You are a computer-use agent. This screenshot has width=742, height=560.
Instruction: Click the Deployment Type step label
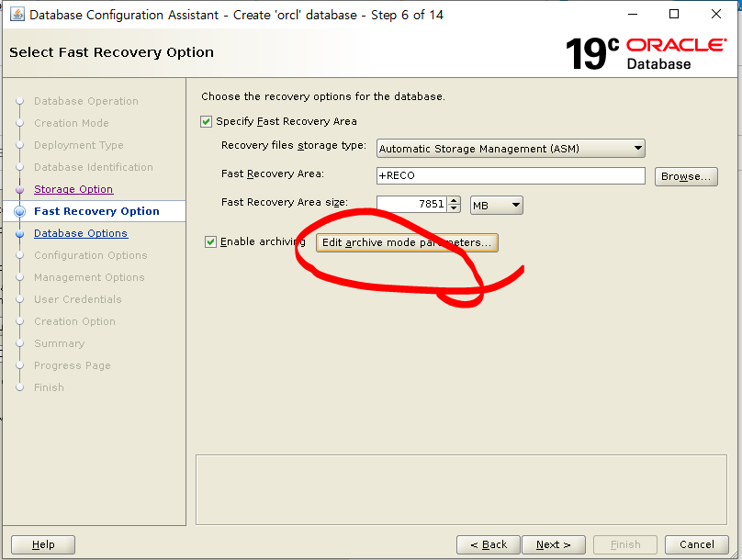click(x=79, y=145)
